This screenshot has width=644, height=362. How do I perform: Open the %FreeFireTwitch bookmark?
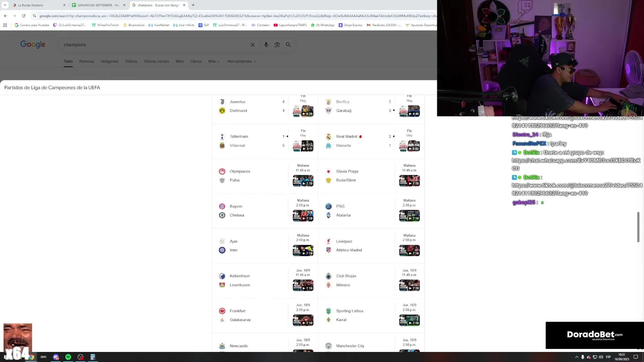click(105, 25)
